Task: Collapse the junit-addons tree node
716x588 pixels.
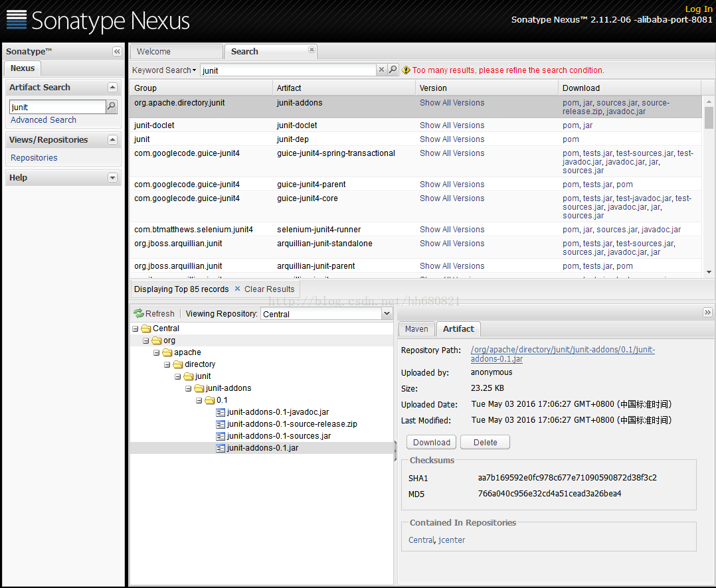Action: (188, 389)
